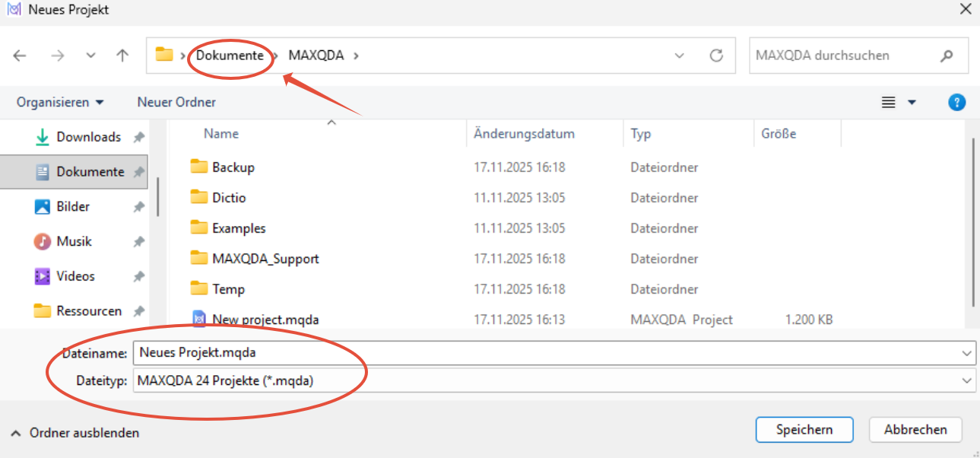
Task: Go back with the left arrow
Action: pos(20,56)
